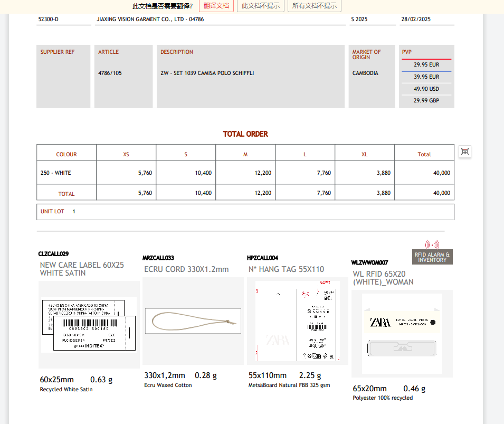Click the Total column header
The image size is (504, 424).
coord(424,154)
